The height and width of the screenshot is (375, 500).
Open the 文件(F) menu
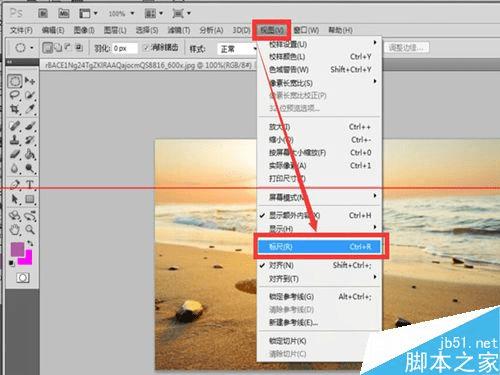click(21, 30)
